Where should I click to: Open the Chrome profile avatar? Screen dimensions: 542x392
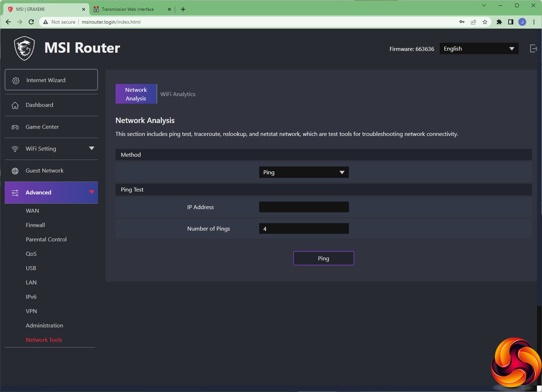[522, 22]
